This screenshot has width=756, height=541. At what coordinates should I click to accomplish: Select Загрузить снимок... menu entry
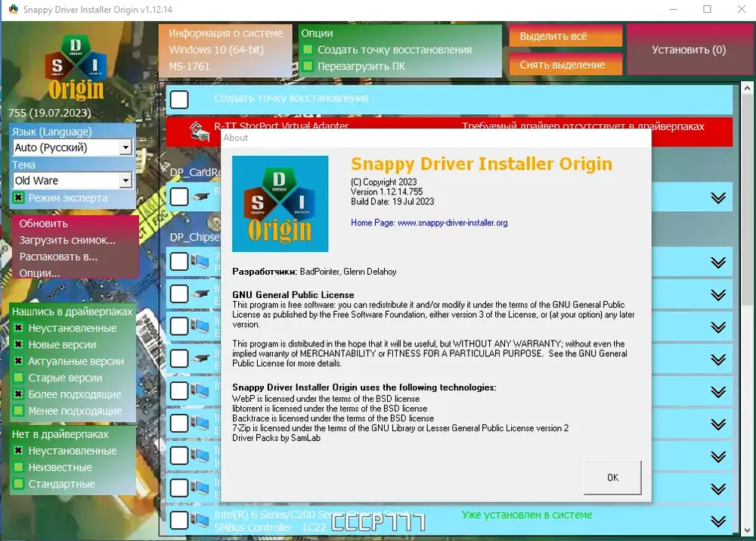tap(67, 240)
